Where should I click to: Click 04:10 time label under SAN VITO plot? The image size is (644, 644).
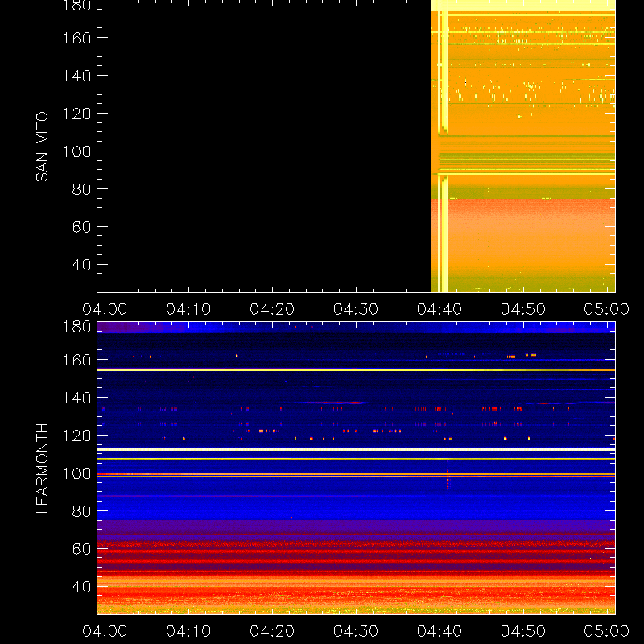[x=188, y=309]
